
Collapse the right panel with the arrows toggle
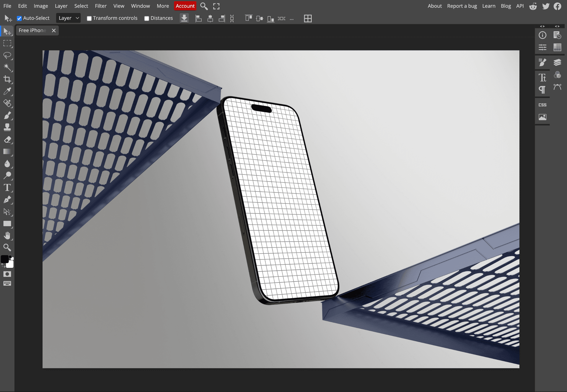(x=542, y=26)
